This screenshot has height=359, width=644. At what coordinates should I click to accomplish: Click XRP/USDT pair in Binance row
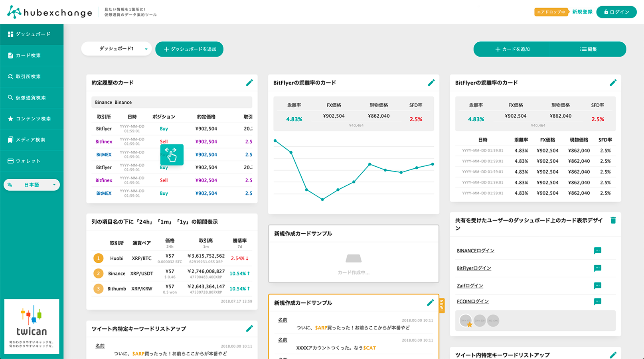[x=142, y=274]
